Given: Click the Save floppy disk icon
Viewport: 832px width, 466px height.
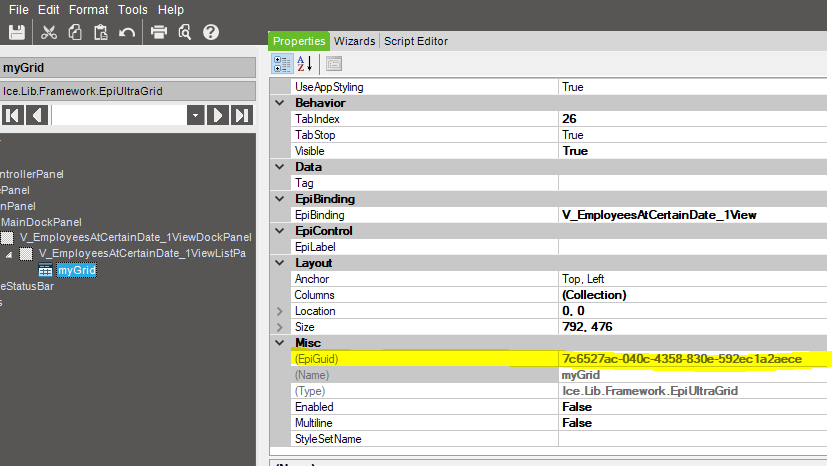Looking at the screenshot, I should point(16,32).
